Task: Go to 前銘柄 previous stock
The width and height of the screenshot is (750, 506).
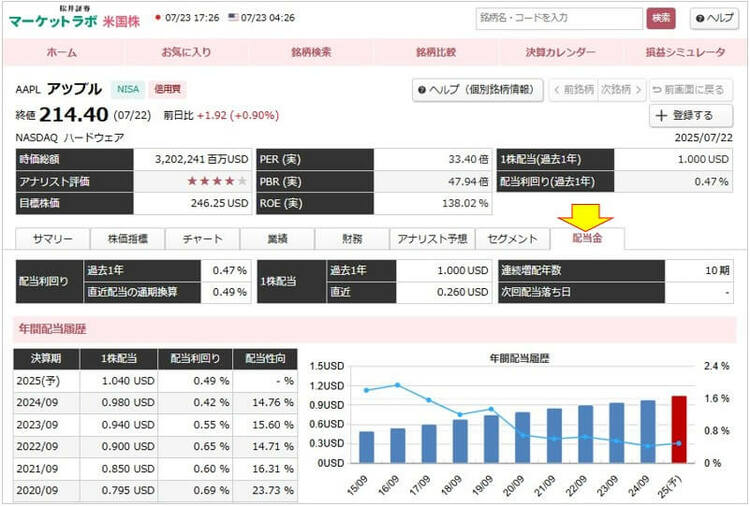Action: pos(573,89)
